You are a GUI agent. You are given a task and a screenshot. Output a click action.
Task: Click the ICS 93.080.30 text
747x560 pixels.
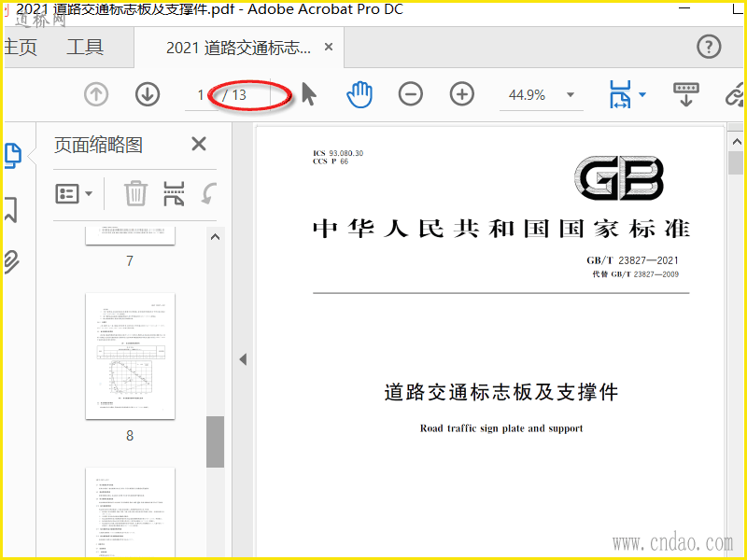point(338,153)
